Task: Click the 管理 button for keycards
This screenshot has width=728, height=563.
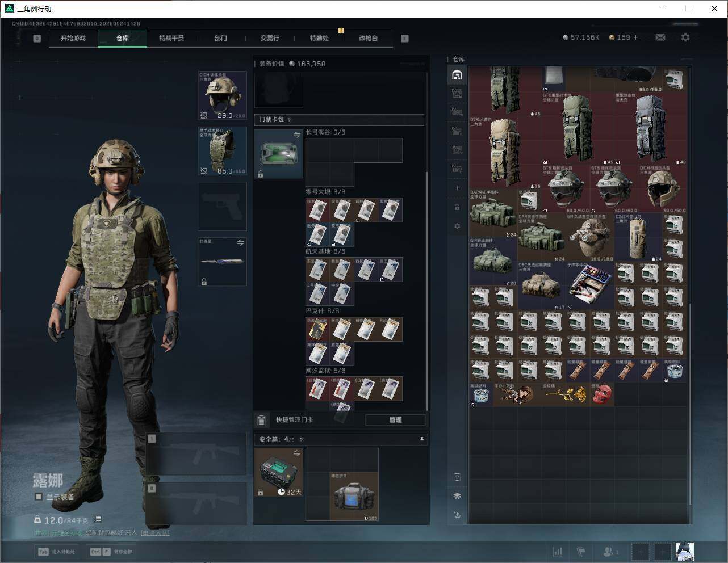Action: tap(395, 420)
